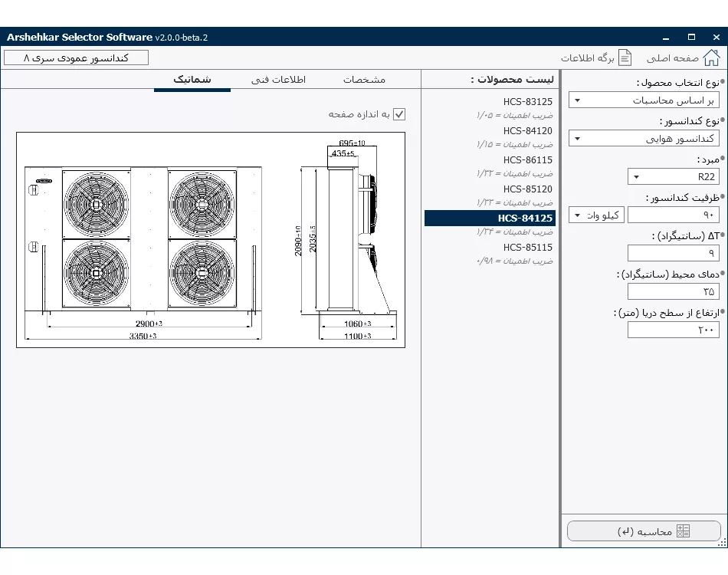Click the condenser schematic drawing

[x=211, y=239]
